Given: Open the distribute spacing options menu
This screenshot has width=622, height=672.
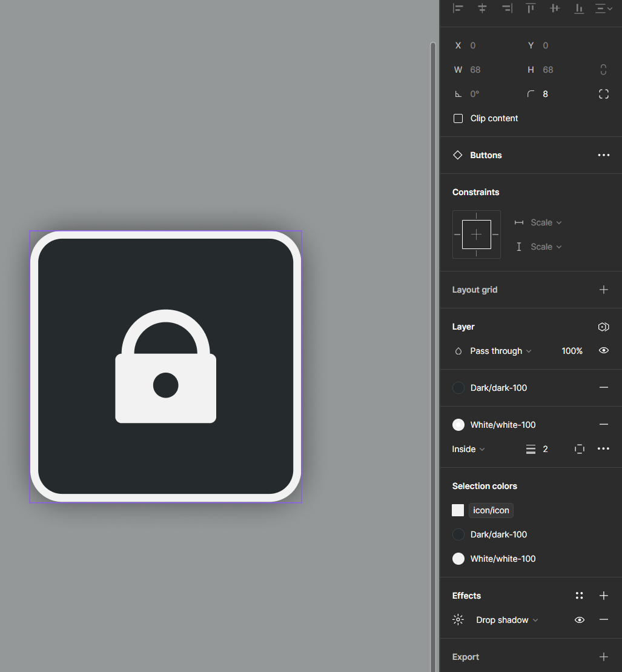Looking at the screenshot, I should pyautogui.click(x=604, y=8).
